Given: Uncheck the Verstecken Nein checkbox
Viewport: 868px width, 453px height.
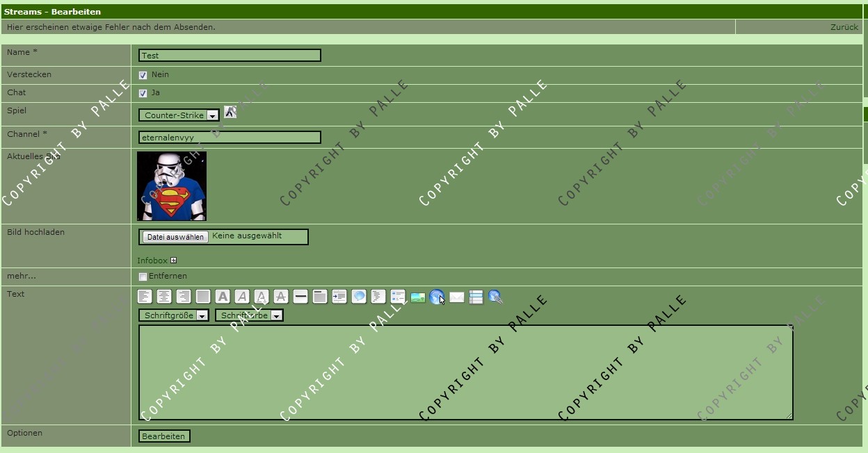Looking at the screenshot, I should coord(143,75).
